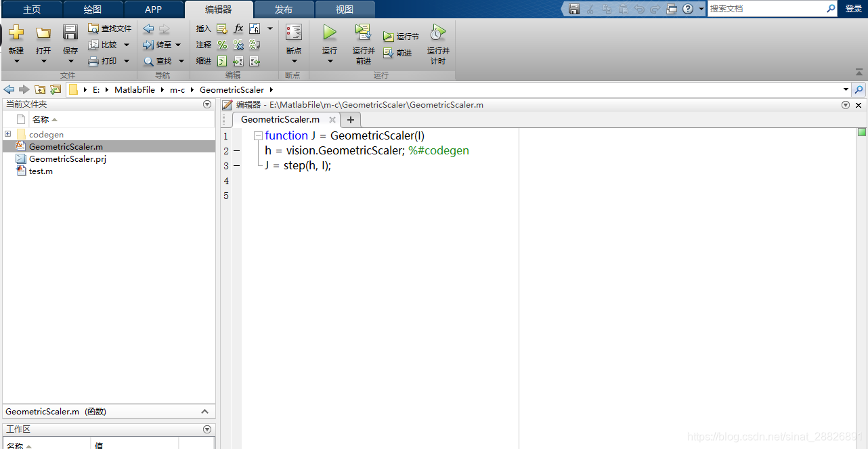Open the dropdown arrow next to 查找
This screenshot has height=449, width=868.
point(181,62)
